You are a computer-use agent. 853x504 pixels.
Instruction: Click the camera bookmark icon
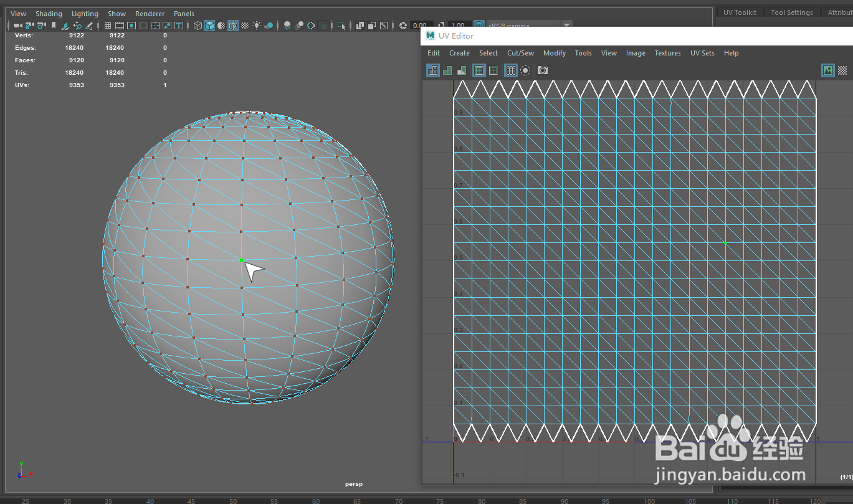pyautogui.click(x=54, y=26)
